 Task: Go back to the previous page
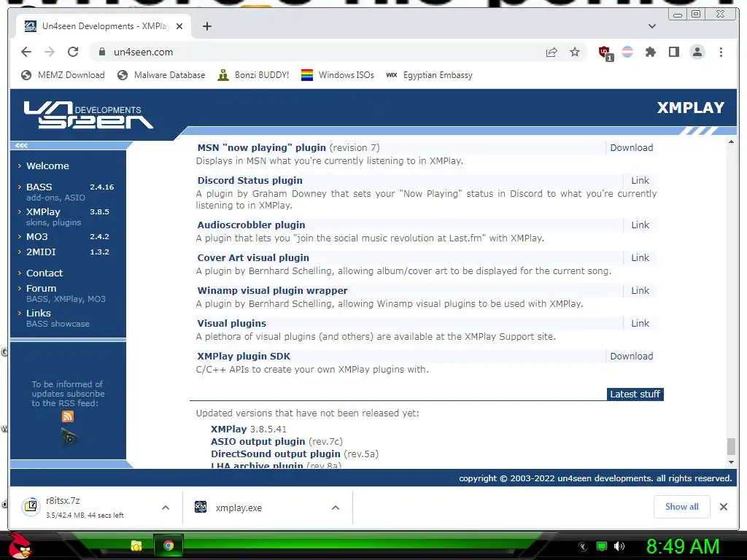coord(26,52)
